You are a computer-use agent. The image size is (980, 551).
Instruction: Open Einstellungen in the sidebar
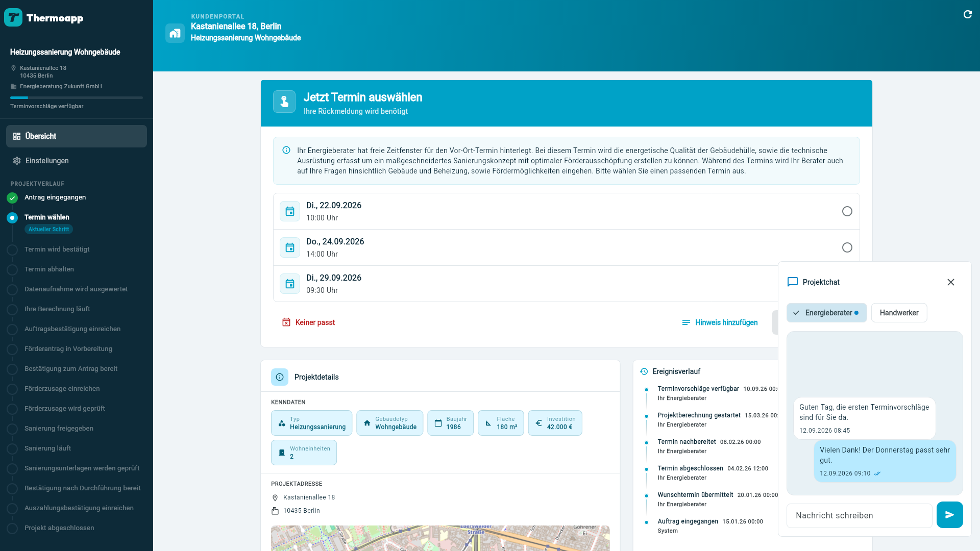[77, 161]
